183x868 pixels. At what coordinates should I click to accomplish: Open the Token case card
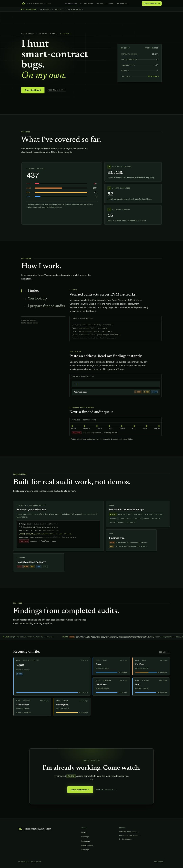[x=111, y=666]
